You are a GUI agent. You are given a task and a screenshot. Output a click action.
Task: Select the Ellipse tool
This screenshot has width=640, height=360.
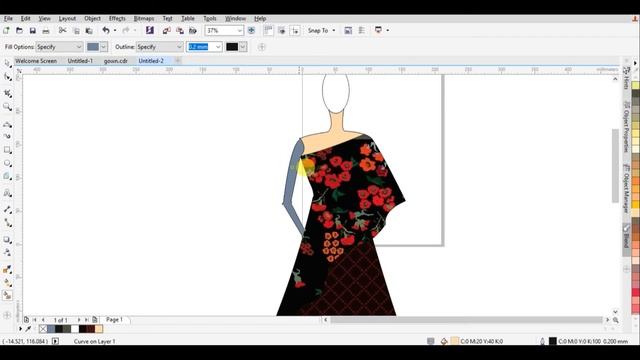click(x=7, y=163)
